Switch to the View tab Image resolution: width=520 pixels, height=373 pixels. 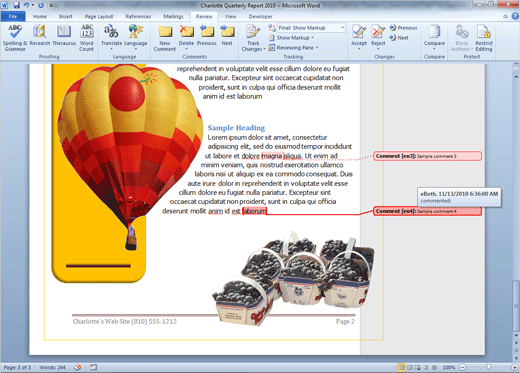[x=230, y=16]
